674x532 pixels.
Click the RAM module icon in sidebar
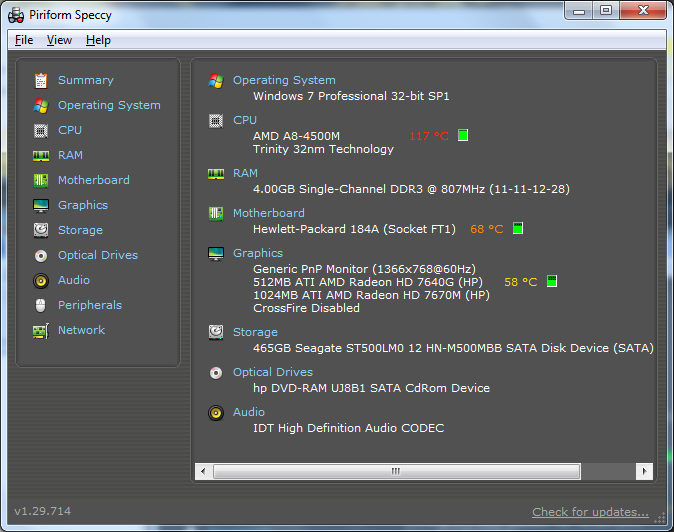click(x=41, y=155)
